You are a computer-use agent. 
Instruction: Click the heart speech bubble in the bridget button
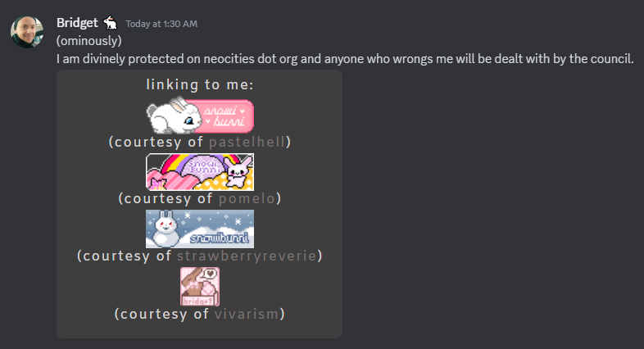pyautogui.click(x=211, y=274)
